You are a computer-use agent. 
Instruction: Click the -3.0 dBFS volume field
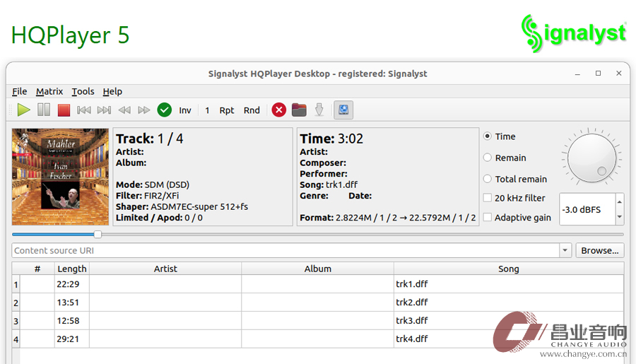click(x=587, y=209)
